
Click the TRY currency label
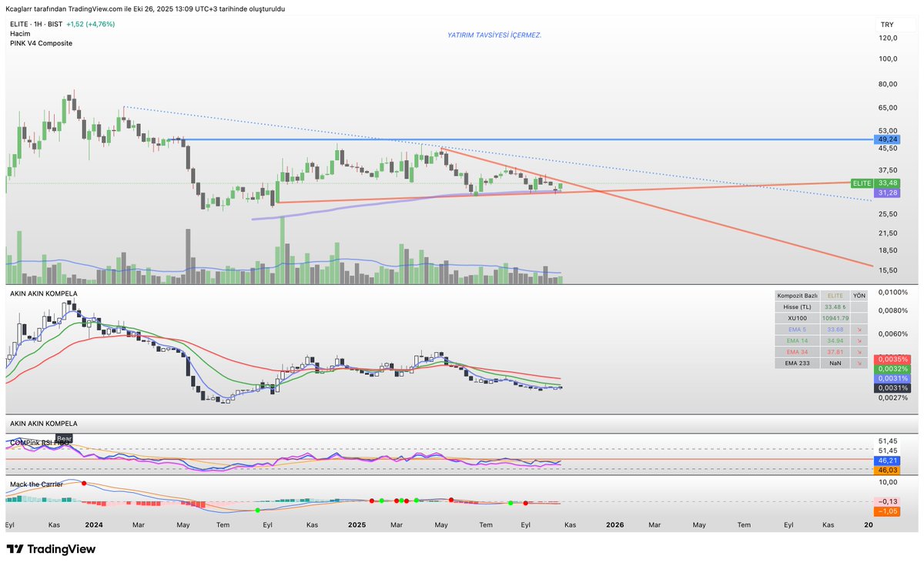tap(886, 25)
